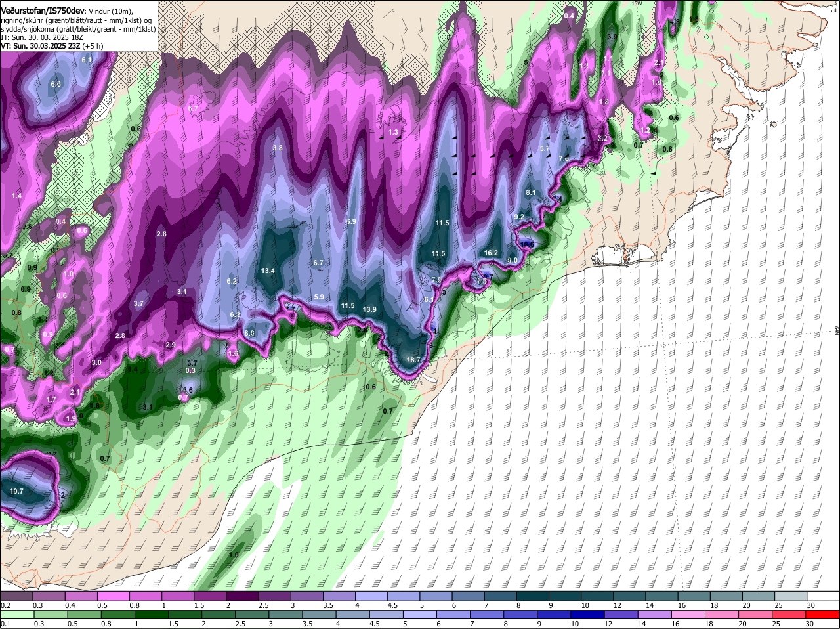The width and height of the screenshot is (840, 629).
Task: Click the 2.1 value label at left
Action: 75,393
